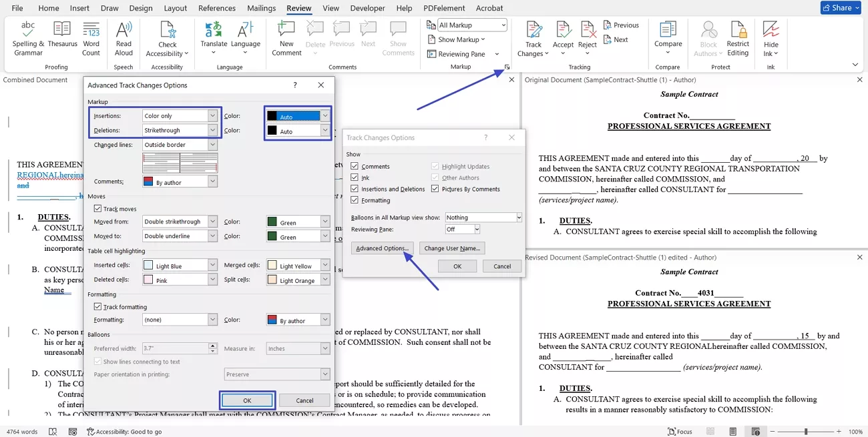Toggle the Track formatting checkbox
The width and height of the screenshot is (868, 437).
[x=98, y=307]
